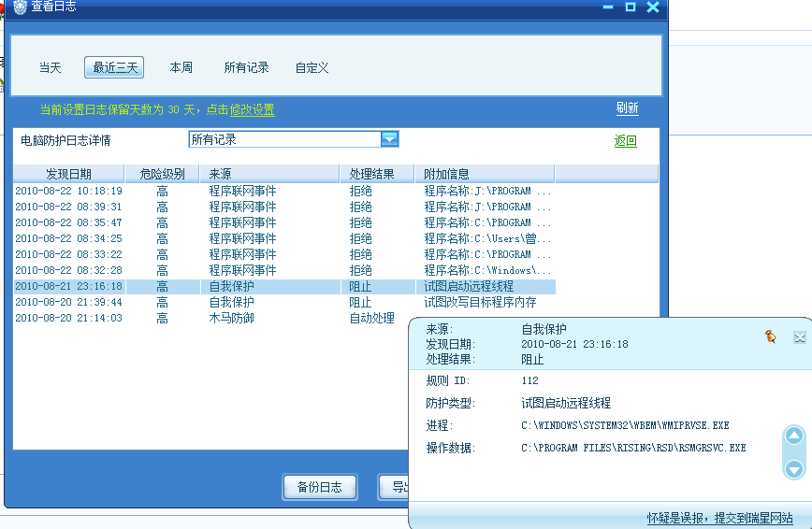Click the 刷新 link
This screenshot has height=529, width=812.
(627, 107)
